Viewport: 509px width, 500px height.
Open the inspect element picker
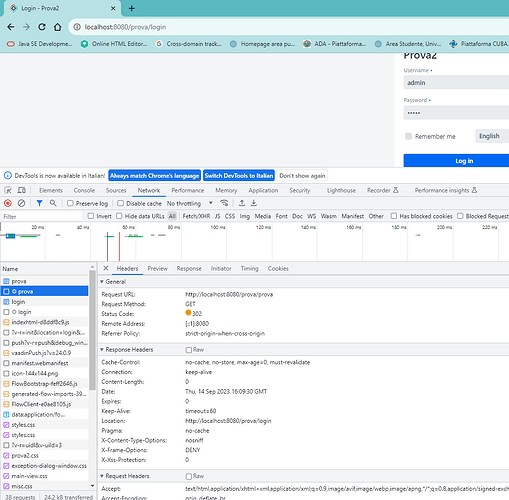[x=8, y=190]
